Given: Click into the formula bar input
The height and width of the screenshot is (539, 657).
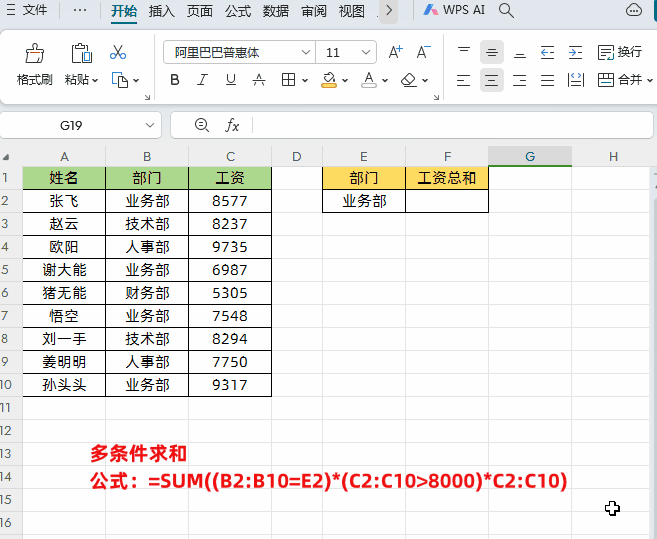Looking at the screenshot, I should coord(452,125).
